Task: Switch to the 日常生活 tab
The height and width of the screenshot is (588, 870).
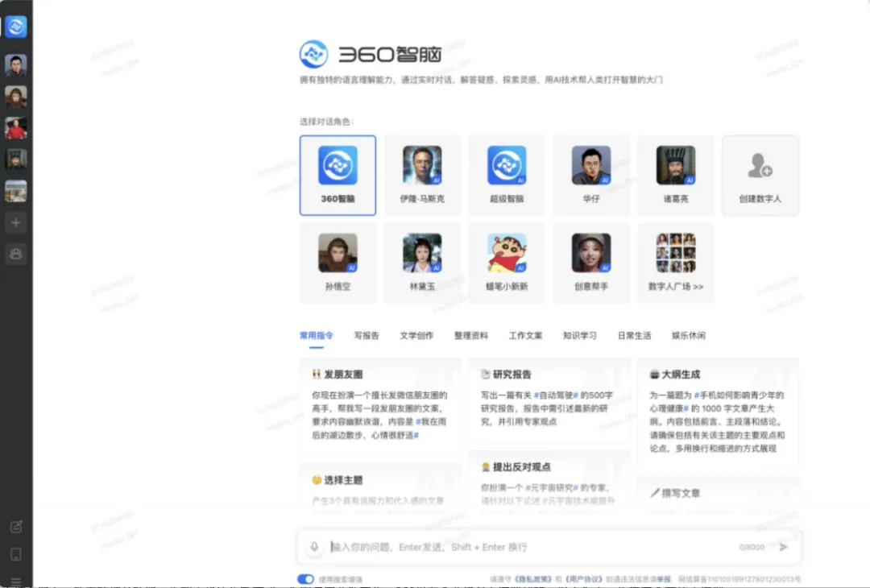Action: [x=634, y=336]
